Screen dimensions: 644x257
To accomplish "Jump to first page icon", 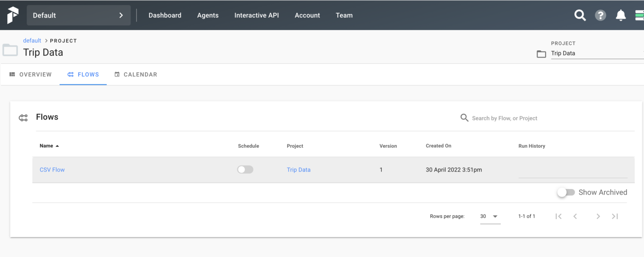I will (559, 216).
